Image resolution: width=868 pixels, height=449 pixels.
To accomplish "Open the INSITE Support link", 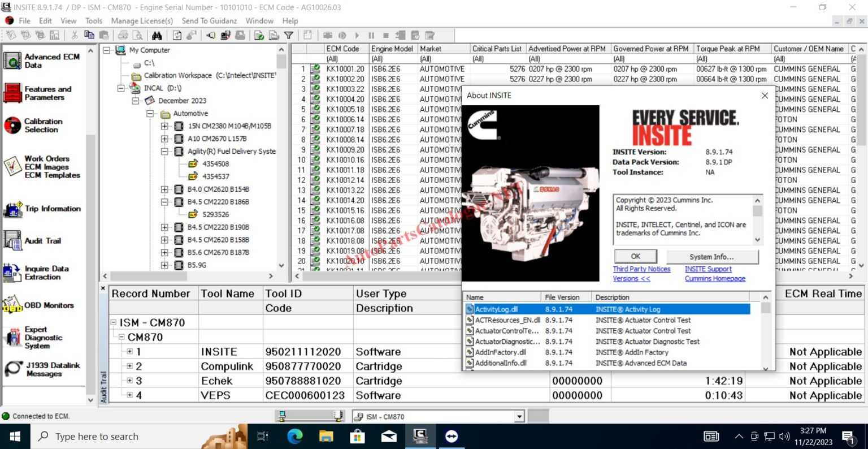I will click(708, 269).
